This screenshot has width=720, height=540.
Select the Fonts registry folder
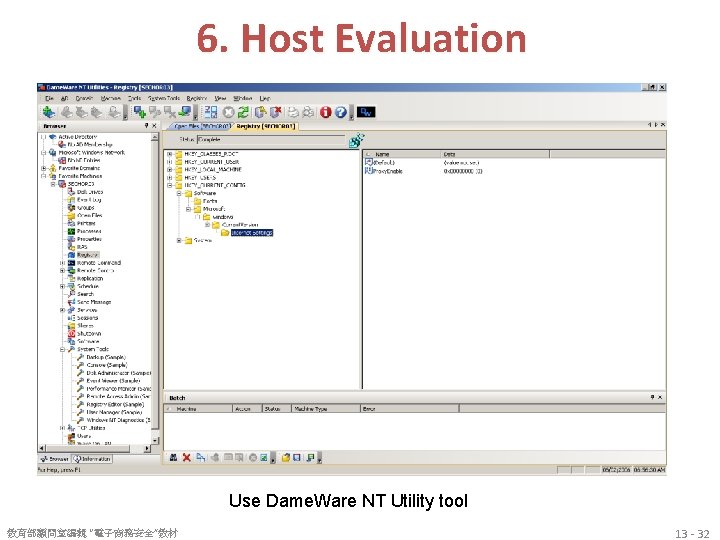tap(210, 201)
